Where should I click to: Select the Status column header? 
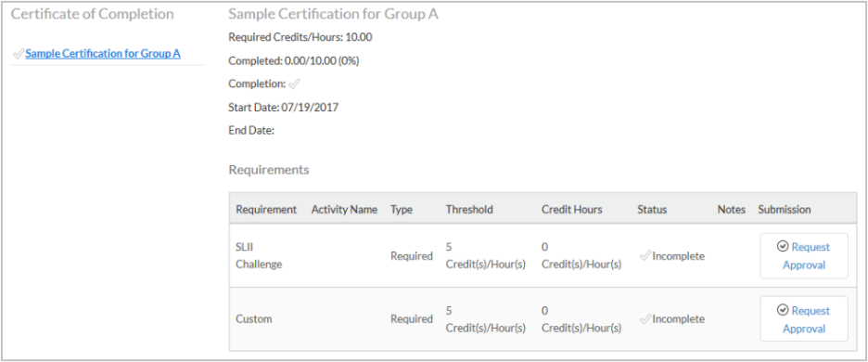pos(652,210)
